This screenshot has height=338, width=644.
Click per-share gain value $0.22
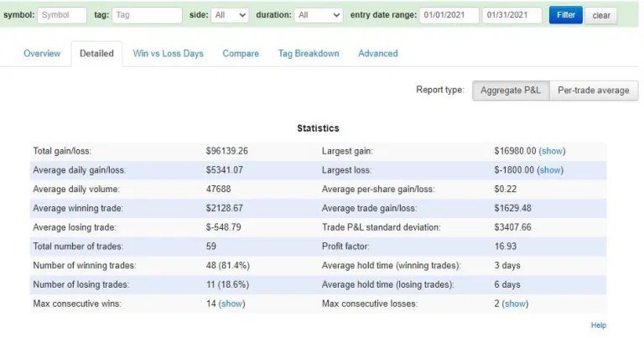[506, 190]
